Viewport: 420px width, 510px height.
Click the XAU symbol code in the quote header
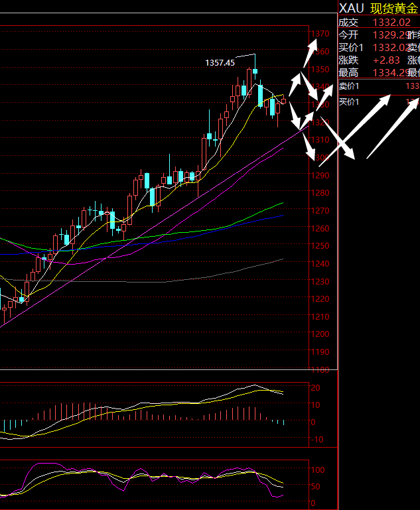pyautogui.click(x=352, y=9)
